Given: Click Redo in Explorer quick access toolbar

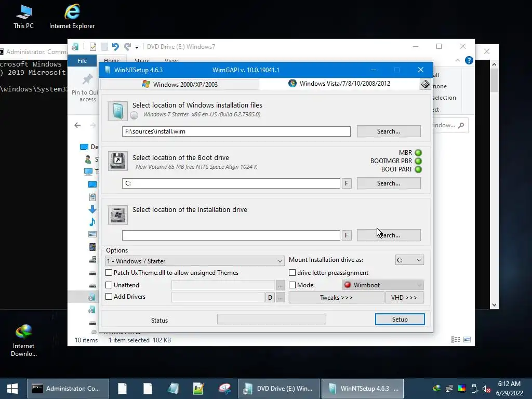Looking at the screenshot, I should (127, 46).
